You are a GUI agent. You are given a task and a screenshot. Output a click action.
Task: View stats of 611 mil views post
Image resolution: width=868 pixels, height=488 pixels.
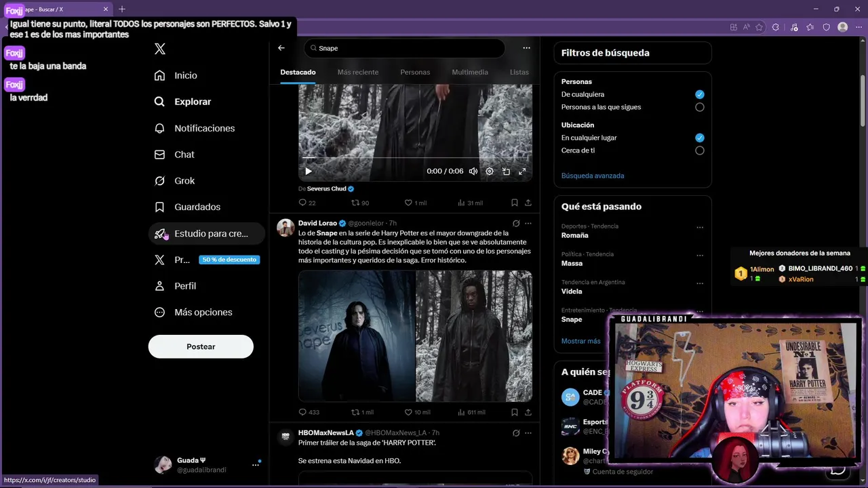(471, 412)
